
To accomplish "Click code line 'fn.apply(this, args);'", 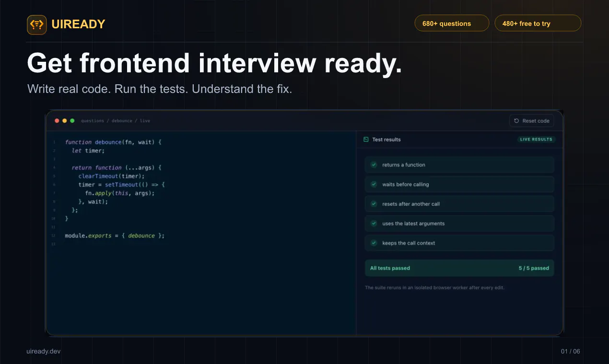I will [x=120, y=193].
